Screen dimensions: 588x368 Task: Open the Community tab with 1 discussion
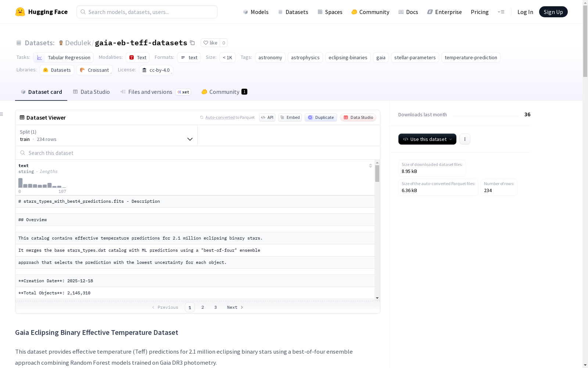pyautogui.click(x=224, y=92)
